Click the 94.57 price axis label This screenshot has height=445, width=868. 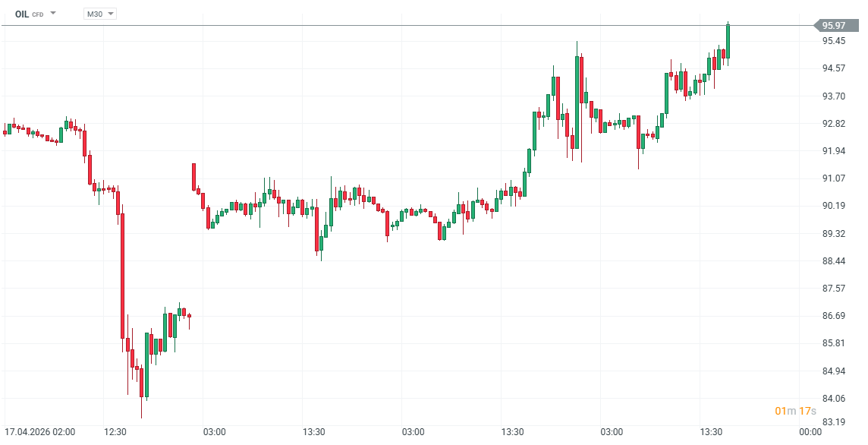point(834,68)
